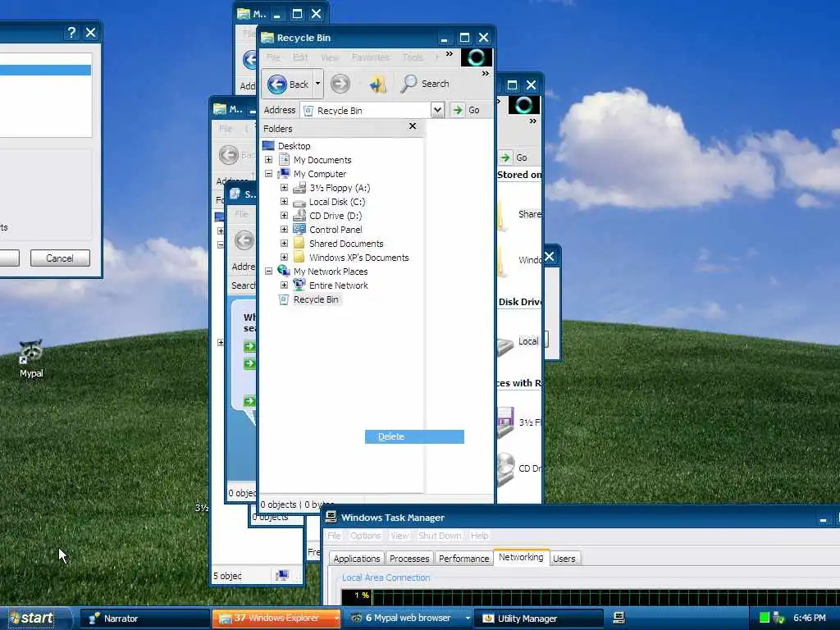This screenshot has width=840, height=630.
Task: Open Favorites menu in Recycle Bin
Action: (370, 57)
